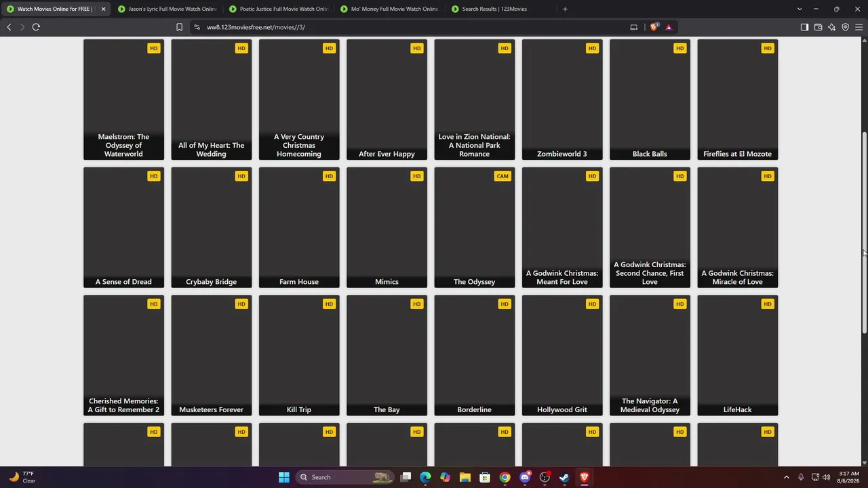Open clock and date 3:17 AM panel
This screenshot has height=488, width=868.
tap(849, 477)
